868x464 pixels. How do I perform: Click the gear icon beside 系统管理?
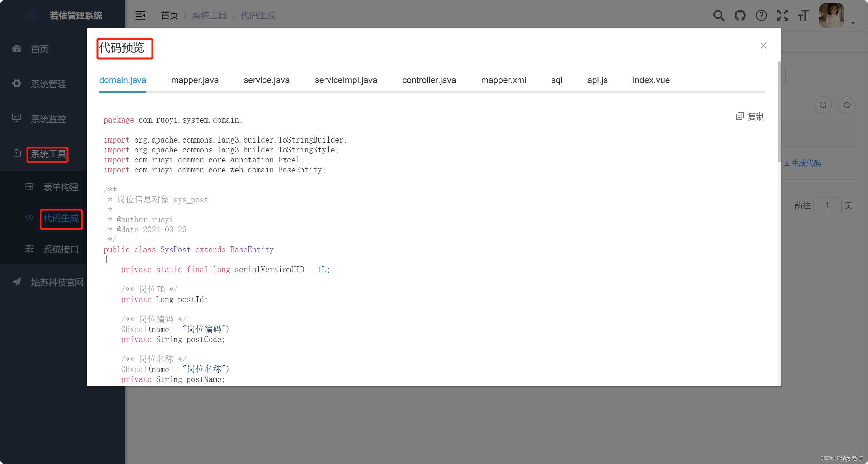point(17,83)
